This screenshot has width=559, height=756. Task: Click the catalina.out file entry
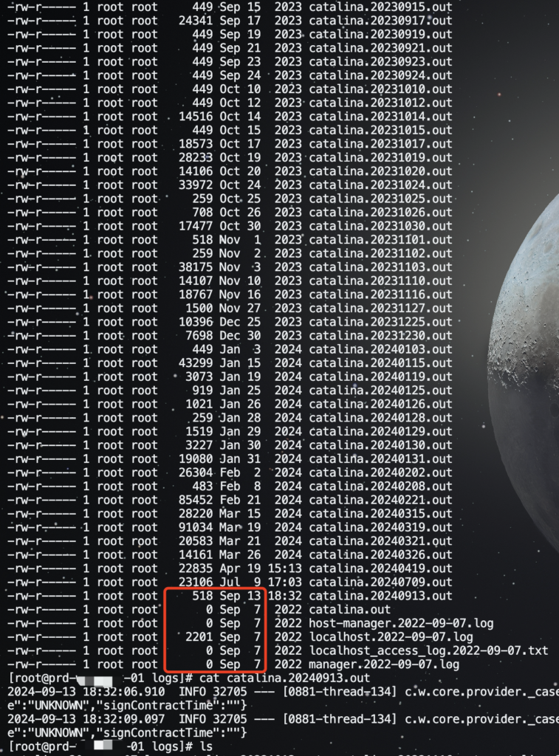pos(350,609)
